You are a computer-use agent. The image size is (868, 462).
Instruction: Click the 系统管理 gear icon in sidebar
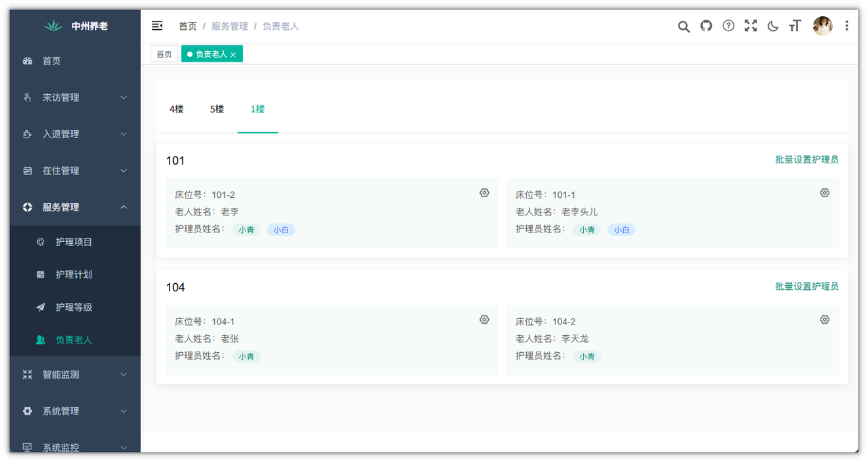[28, 411]
